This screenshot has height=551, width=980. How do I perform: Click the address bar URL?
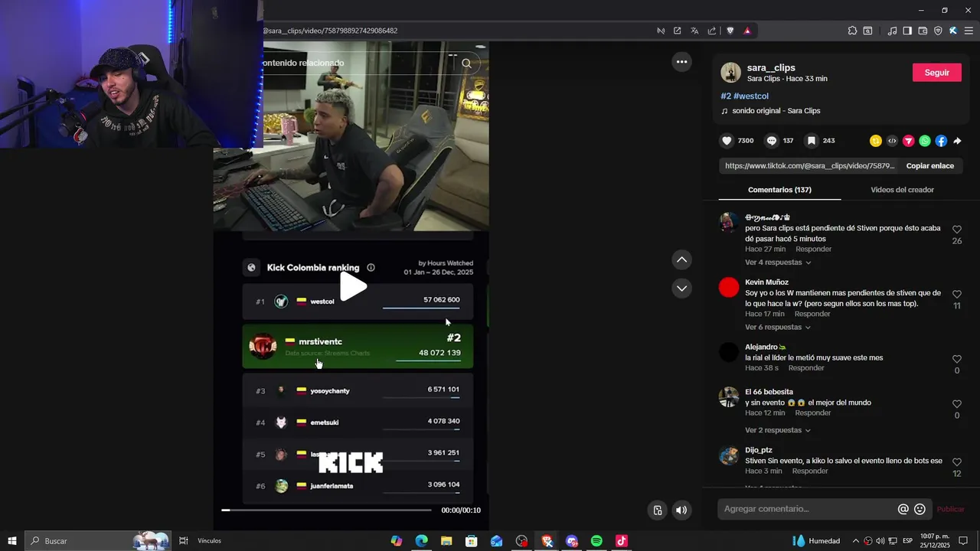click(330, 31)
